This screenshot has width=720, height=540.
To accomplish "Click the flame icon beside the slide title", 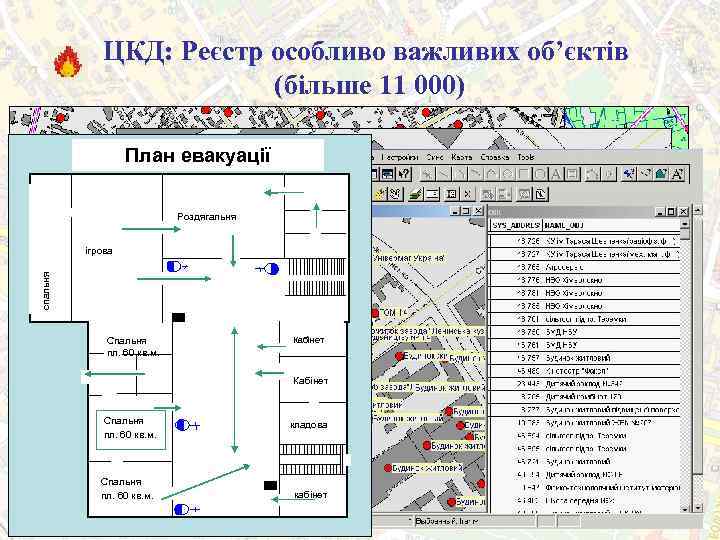I will [68, 61].
